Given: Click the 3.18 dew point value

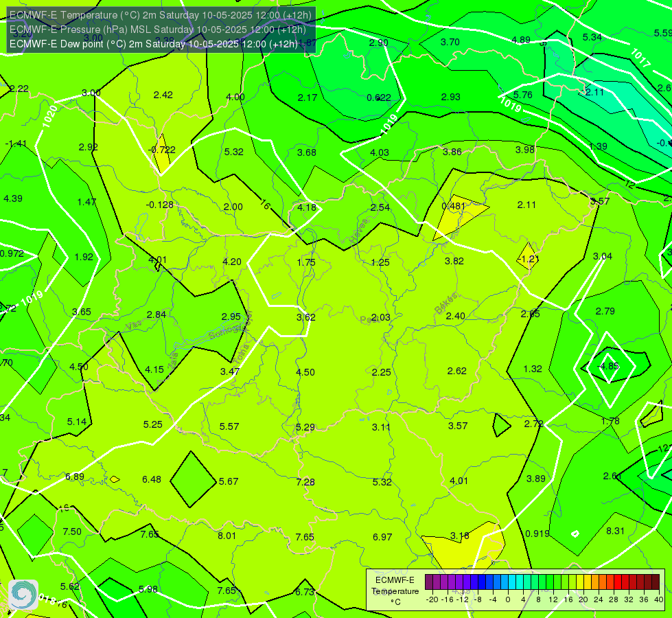Looking at the screenshot, I should coord(459,536).
